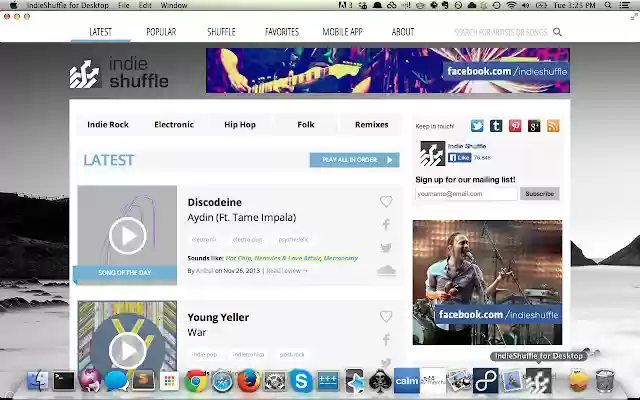Filter by Indie Rock genre

[108, 124]
